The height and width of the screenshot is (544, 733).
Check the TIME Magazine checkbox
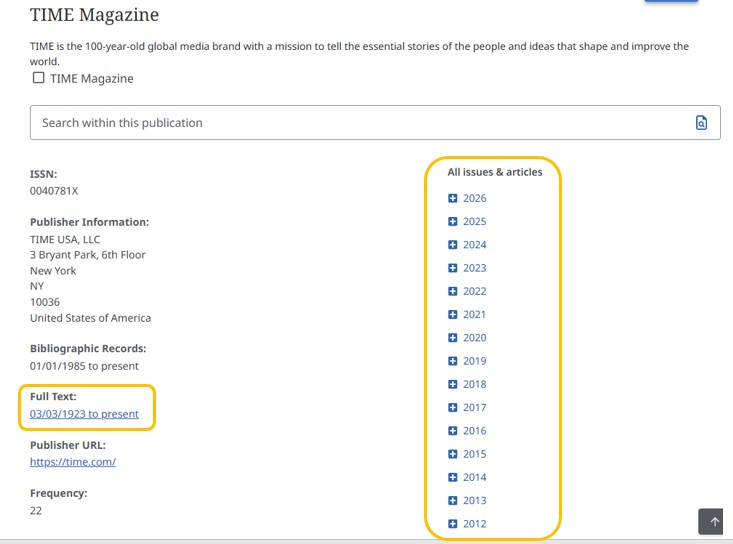point(39,78)
